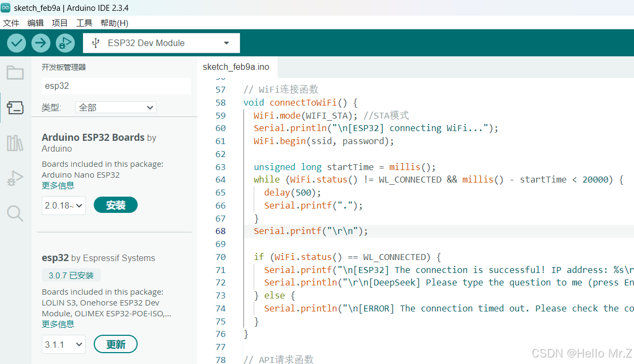
Task: Click the 3.0.7 已安装 badge
Action: tap(71, 275)
